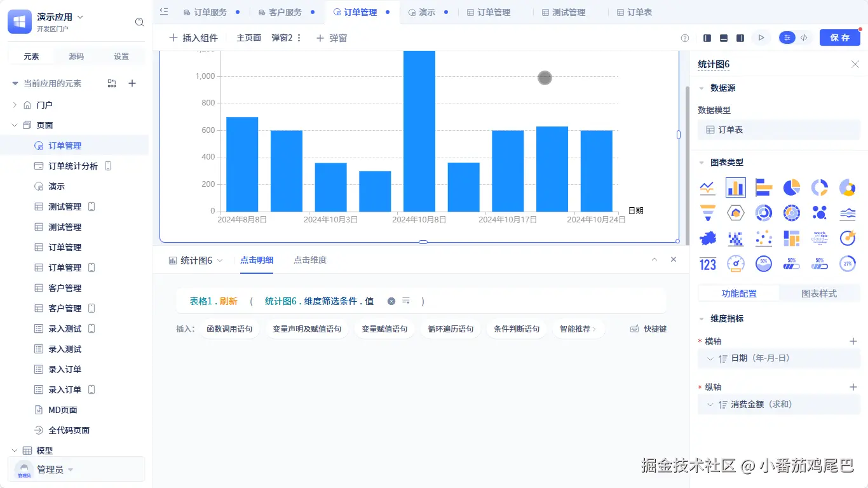This screenshot has height=488, width=868.
Task: Select the wavy stream chart type icon
Action: point(848,213)
